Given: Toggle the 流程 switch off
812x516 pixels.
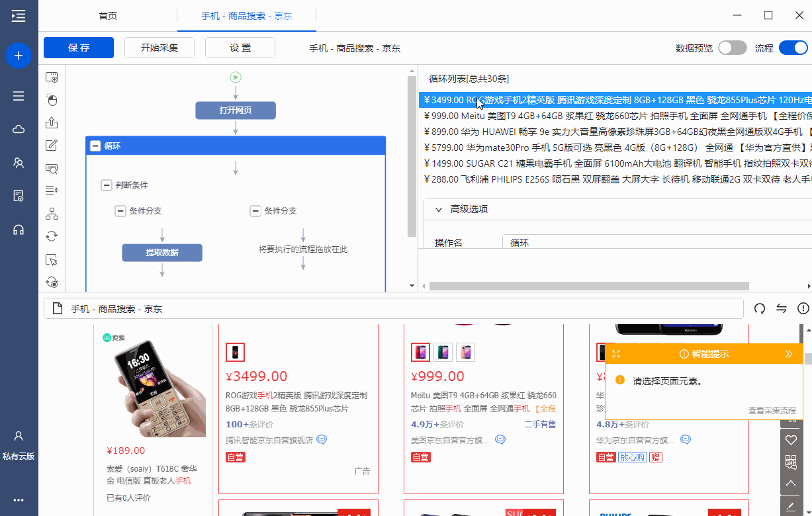Looking at the screenshot, I should [793, 48].
